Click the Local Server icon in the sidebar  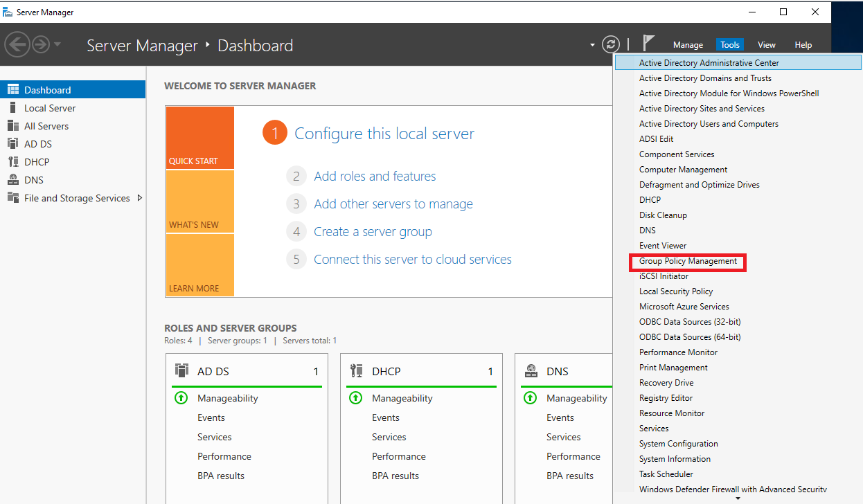click(12, 107)
